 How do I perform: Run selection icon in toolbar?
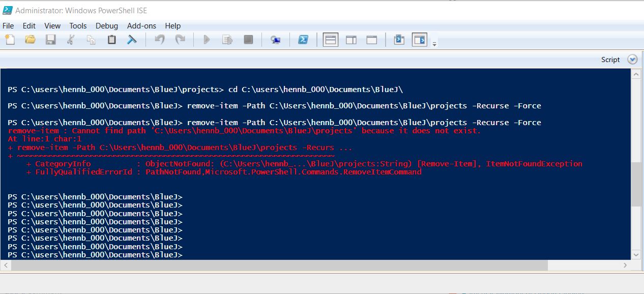(227, 40)
